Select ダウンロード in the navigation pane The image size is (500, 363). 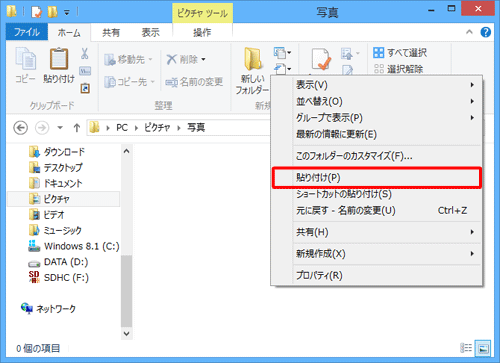57,152
